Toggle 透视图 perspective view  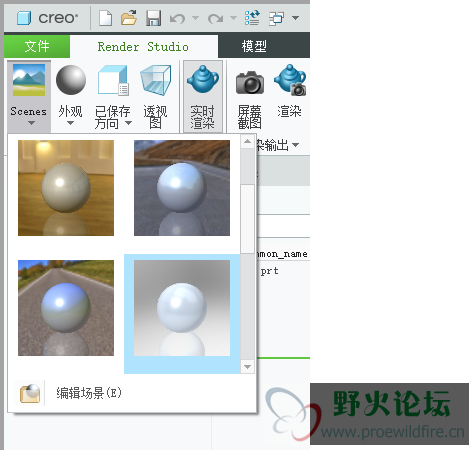pos(156,97)
